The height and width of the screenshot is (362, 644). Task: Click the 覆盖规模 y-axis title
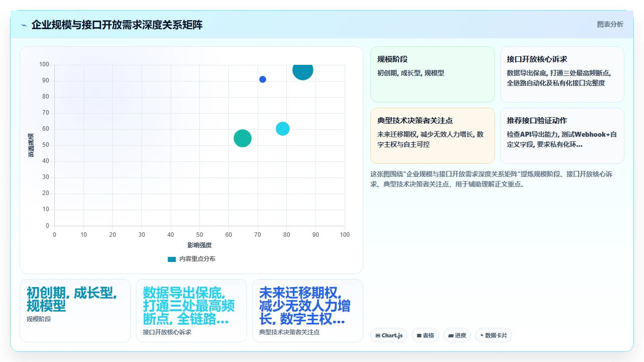(31, 145)
